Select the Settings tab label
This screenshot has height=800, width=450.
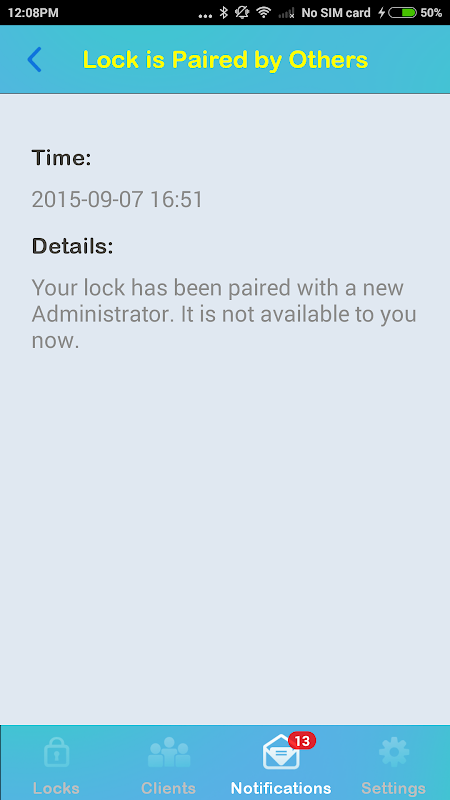393,788
